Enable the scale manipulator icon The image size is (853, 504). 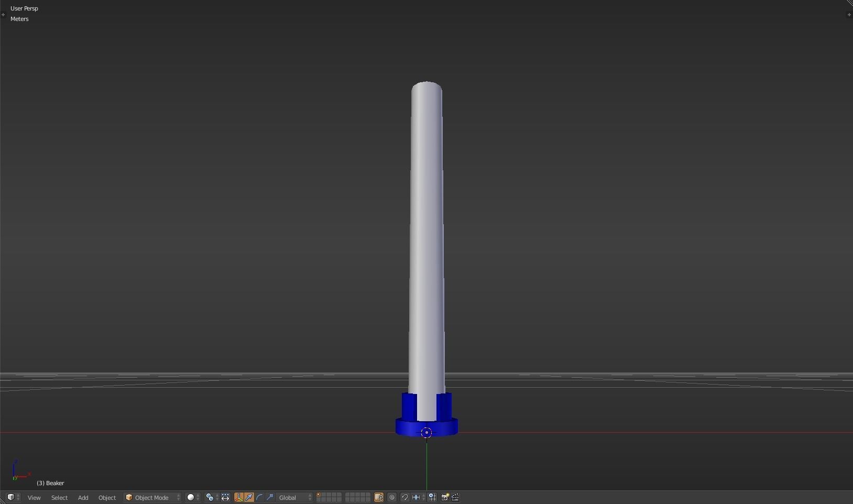coord(270,497)
